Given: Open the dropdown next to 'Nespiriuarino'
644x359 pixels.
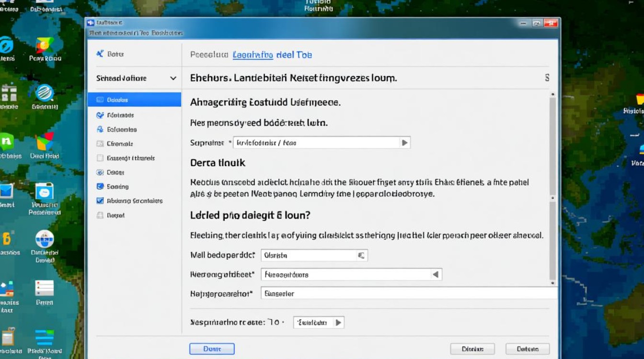Looking at the screenshot, I should point(338,323).
